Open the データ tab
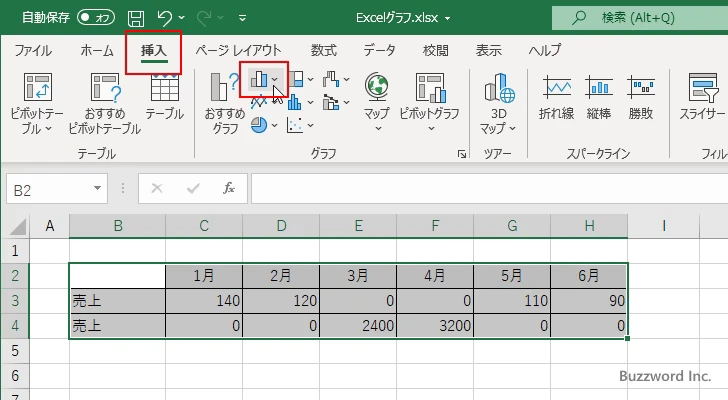 click(379, 50)
